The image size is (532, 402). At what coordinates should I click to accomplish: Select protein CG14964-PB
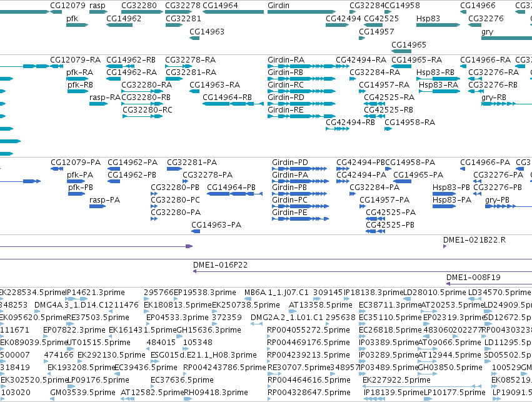point(235,194)
